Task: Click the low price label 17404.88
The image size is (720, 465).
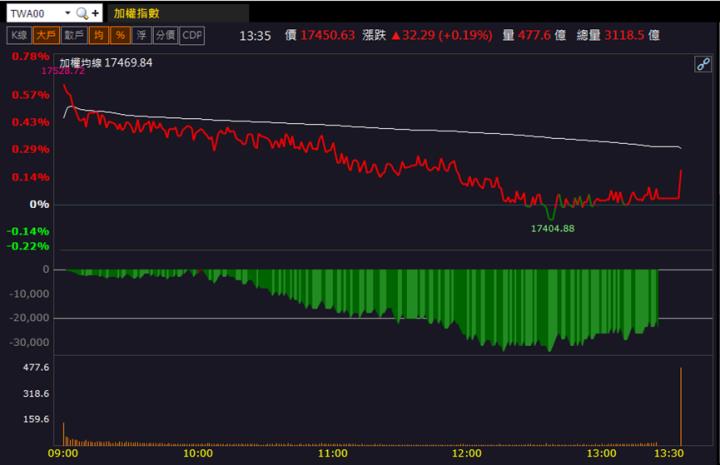Action: click(552, 229)
